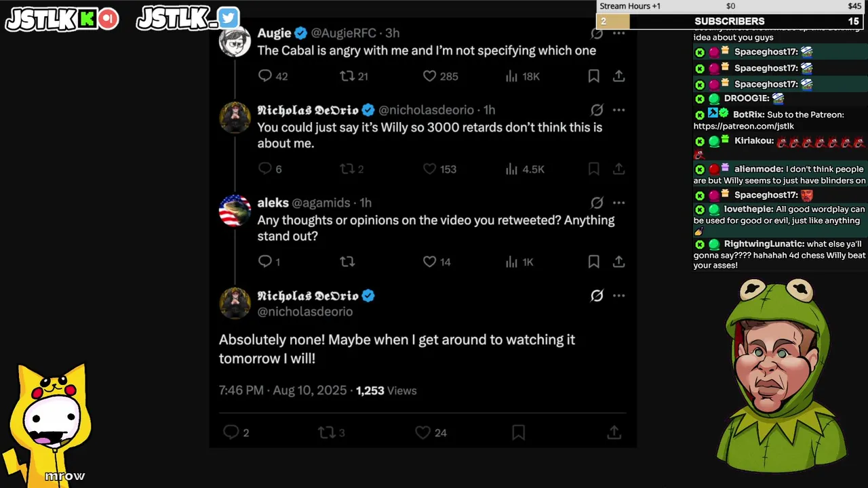Open the 1,253 Views count
This screenshot has height=488, width=868.
point(386,390)
